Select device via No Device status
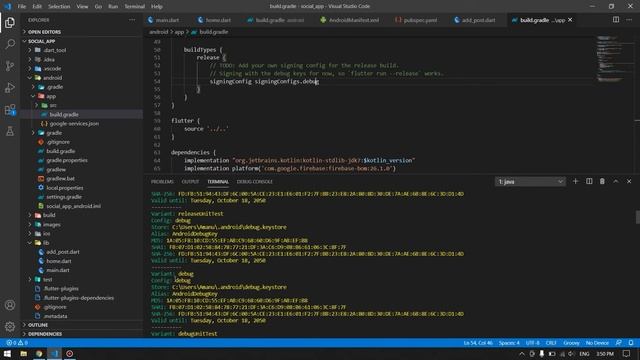This screenshot has height=360, width=640. [x=597, y=343]
